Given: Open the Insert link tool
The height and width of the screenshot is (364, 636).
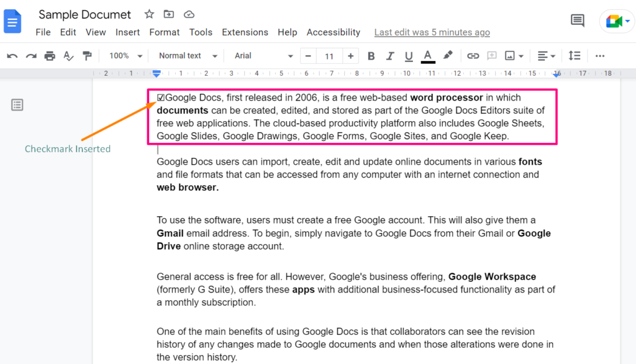Looking at the screenshot, I should (473, 55).
